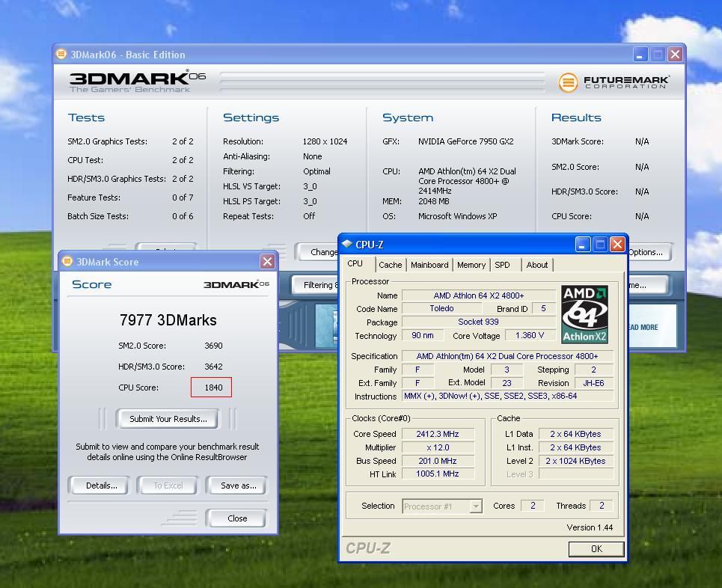Click the Name field AMD Athlon 64 X2 4800+
The width and height of the screenshot is (722, 588).
(x=478, y=295)
